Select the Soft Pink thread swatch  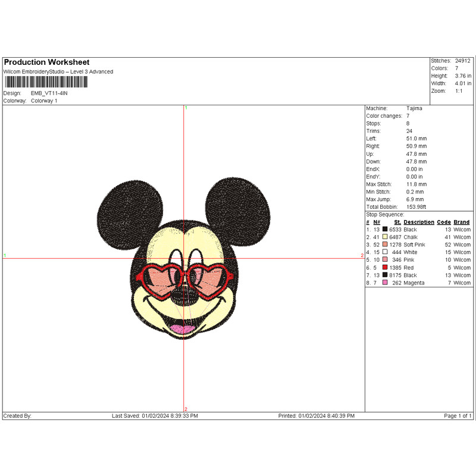pos(385,245)
